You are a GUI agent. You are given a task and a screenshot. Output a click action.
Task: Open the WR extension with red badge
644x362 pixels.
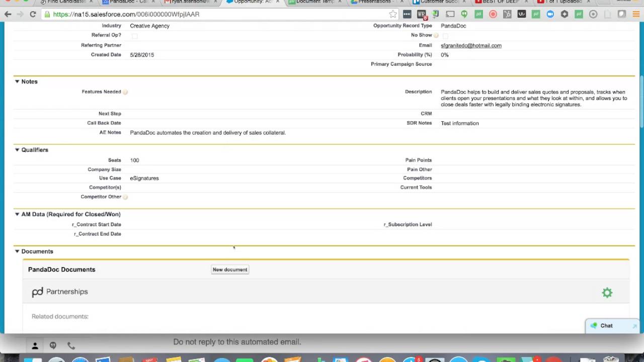coord(422,15)
